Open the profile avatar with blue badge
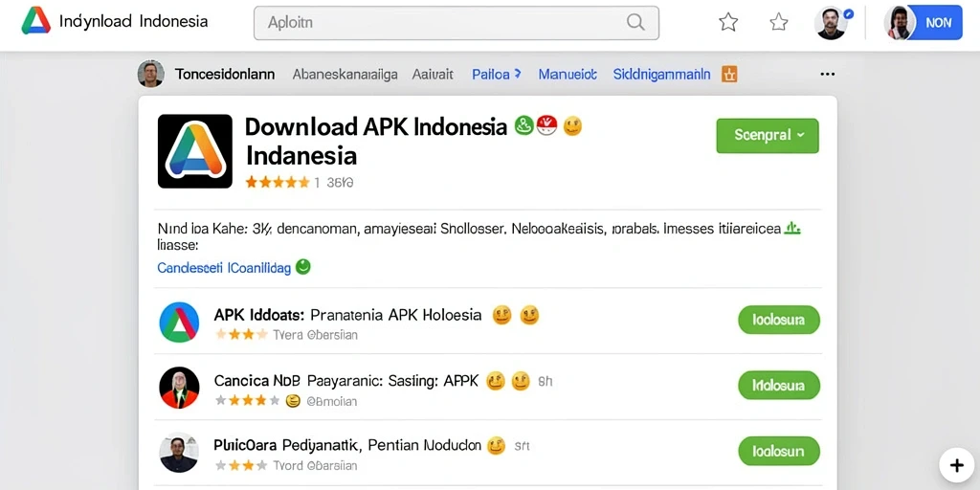Image resolution: width=980 pixels, height=490 pixels. tap(832, 23)
